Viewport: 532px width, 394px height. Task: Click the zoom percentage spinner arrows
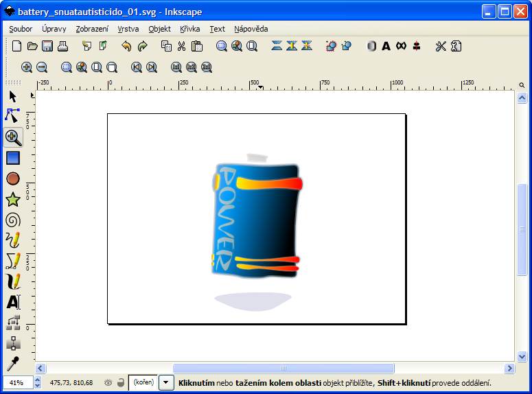(x=37, y=382)
